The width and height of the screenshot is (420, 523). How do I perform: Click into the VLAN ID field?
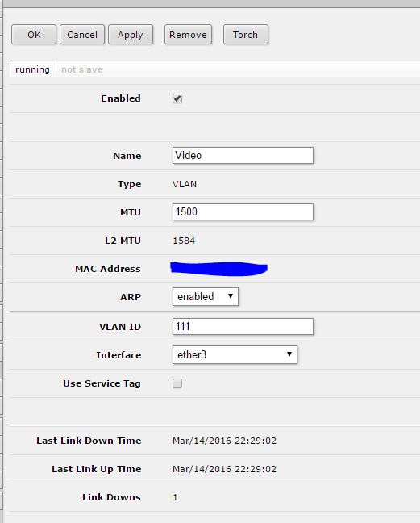click(243, 326)
